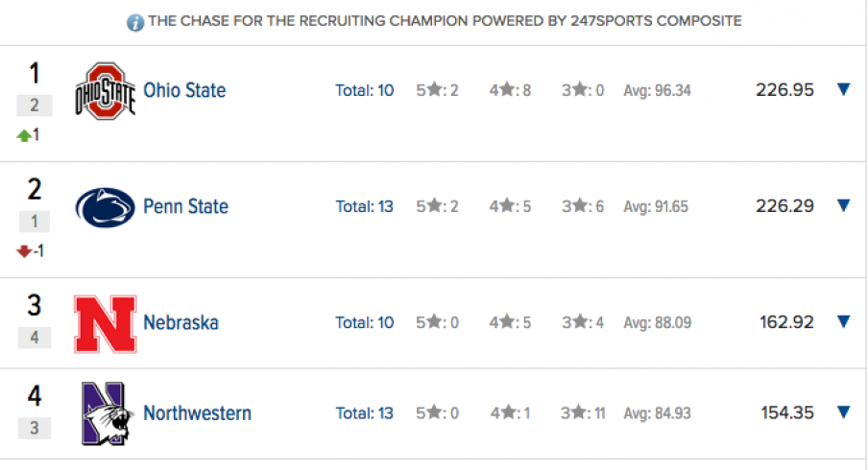
Task: Click the info icon beside the header title
Action: (135, 23)
